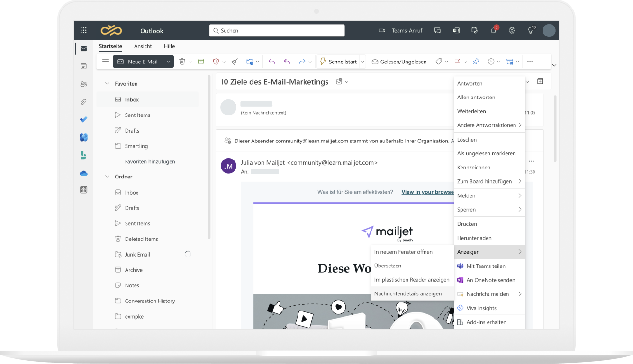Viewport: 633px width, 364px height.
Task: Open dropdown arrow next to Schnellstart
Action: tap(362, 62)
